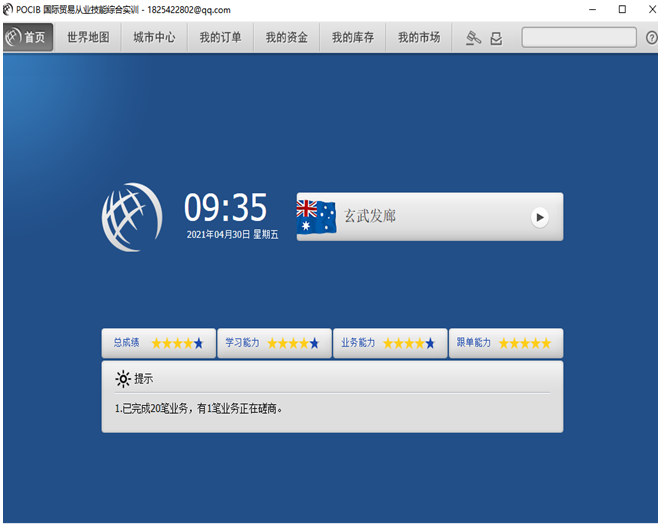
Task: Select the 我的资金 tab
Action: (286, 38)
